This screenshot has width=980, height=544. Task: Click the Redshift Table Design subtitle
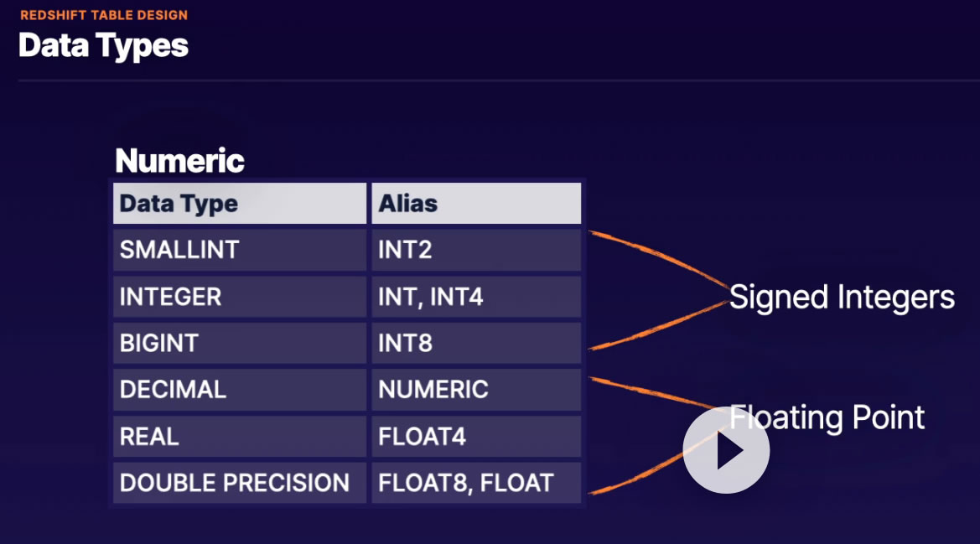[x=104, y=15]
